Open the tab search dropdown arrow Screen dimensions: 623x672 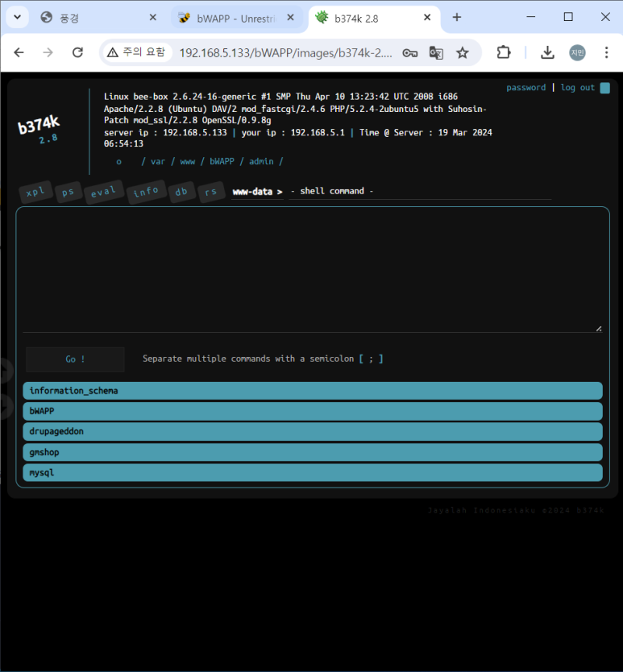coord(17,18)
